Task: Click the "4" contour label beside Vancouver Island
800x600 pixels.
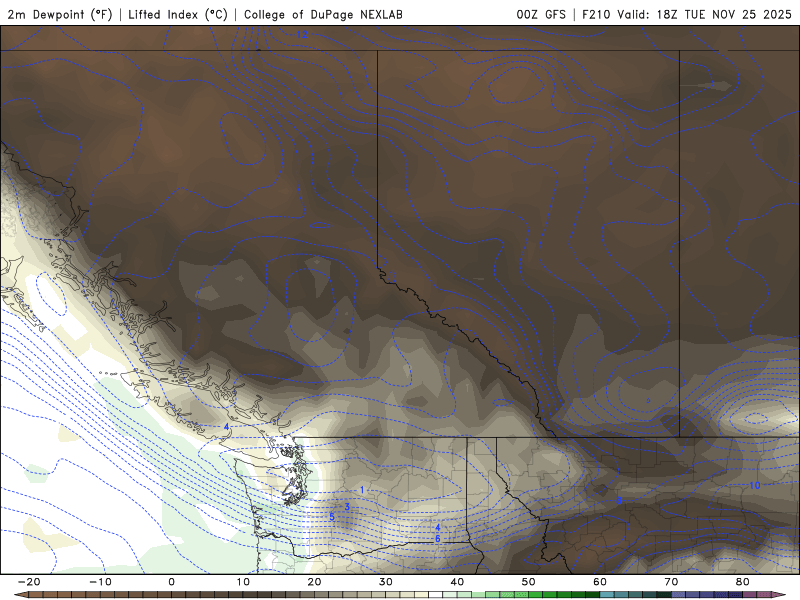Action: [x=226, y=427]
